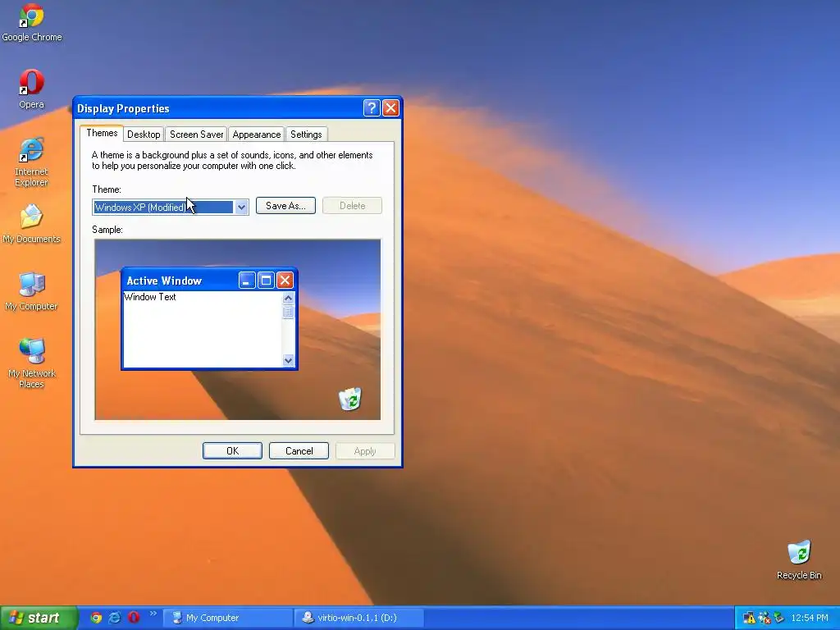Click security alert shield tray icon
The height and width of the screenshot is (630, 840).
click(749, 619)
